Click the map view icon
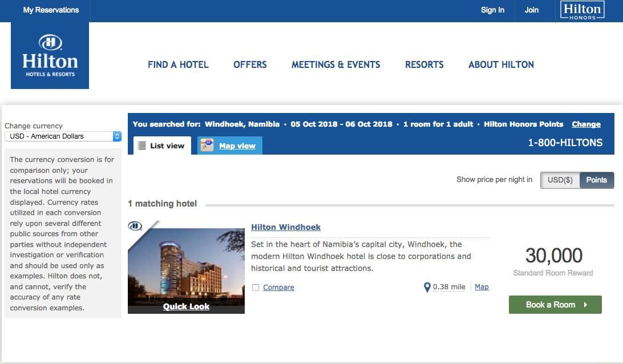The height and width of the screenshot is (364, 623). pyautogui.click(x=206, y=145)
